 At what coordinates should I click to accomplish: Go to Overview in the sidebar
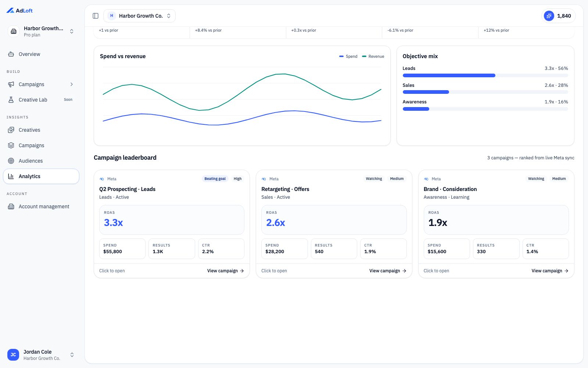pos(41,54)
